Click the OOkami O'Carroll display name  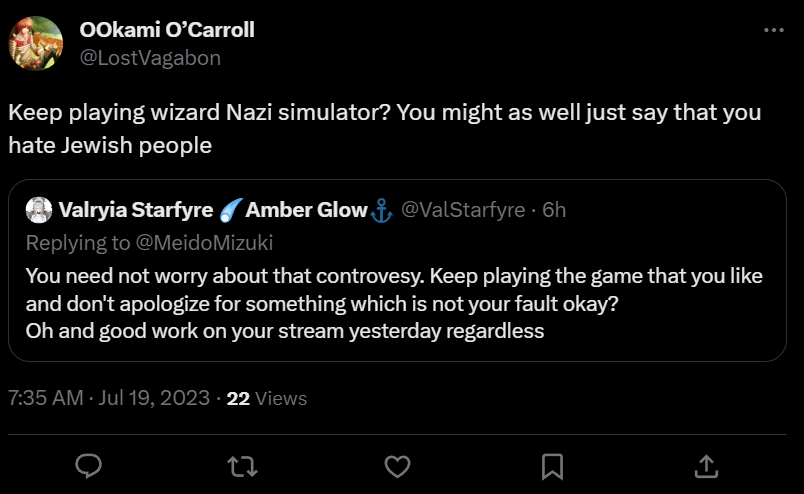(x=167, y=30)
